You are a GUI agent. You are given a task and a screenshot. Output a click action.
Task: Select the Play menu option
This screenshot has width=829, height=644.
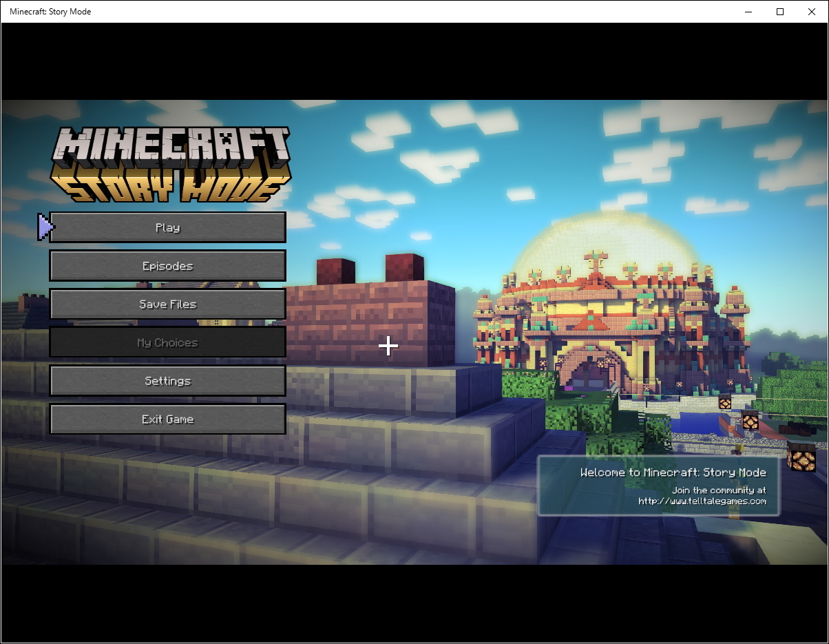pos(167,227)
